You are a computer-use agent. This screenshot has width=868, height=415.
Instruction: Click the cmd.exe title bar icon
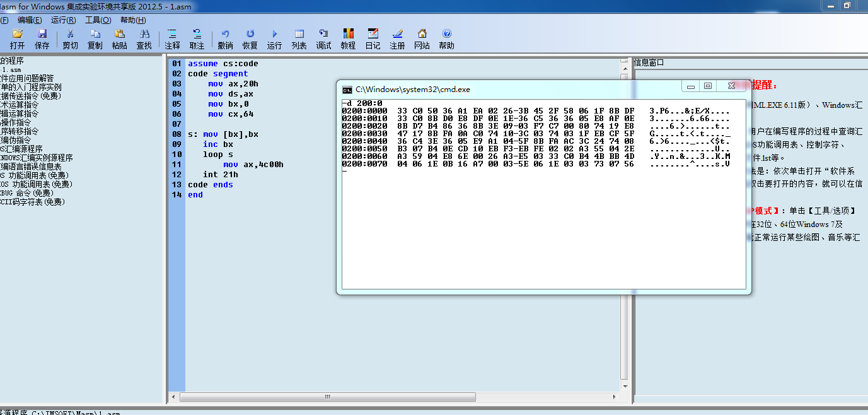click(x=347, y=90)
